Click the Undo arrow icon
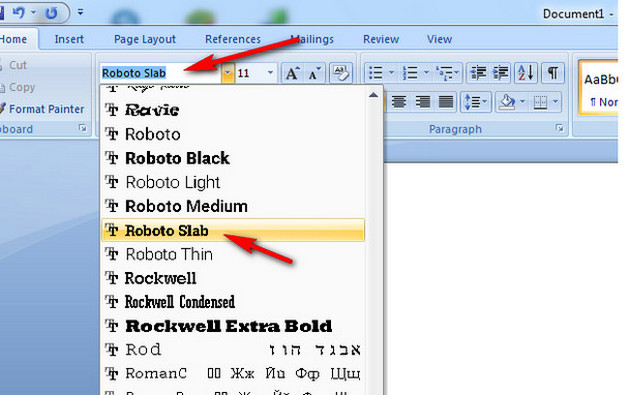The width and height of the screenshot is (630, 395). [x=18, y=13]
